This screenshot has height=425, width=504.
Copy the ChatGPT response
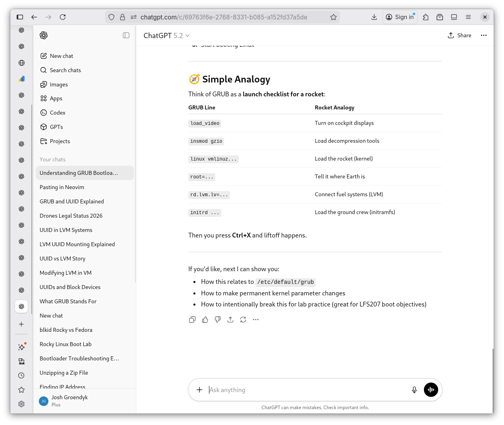coord(192,320)
